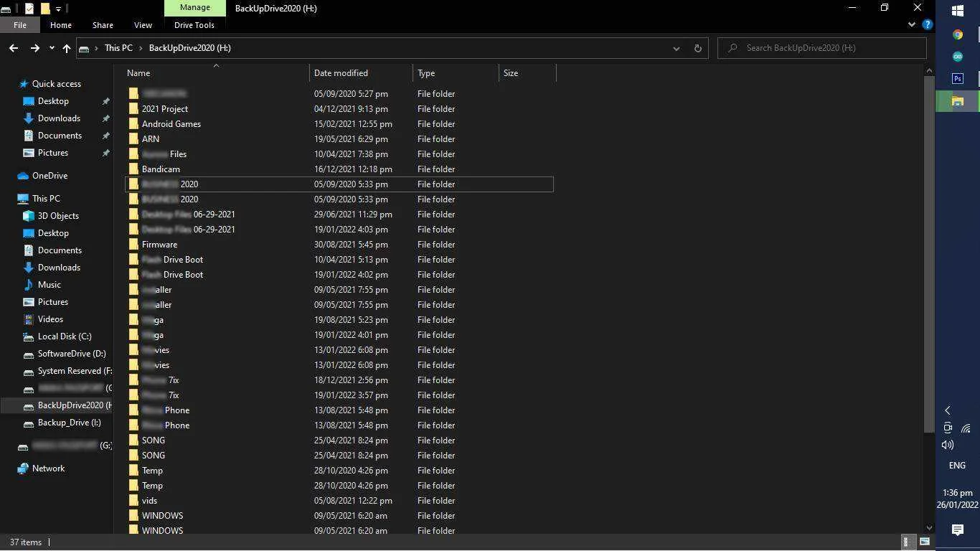Click the search BackUpDrive2020 field
Viewport: 980px width, 551px height.
click(822, 48)
